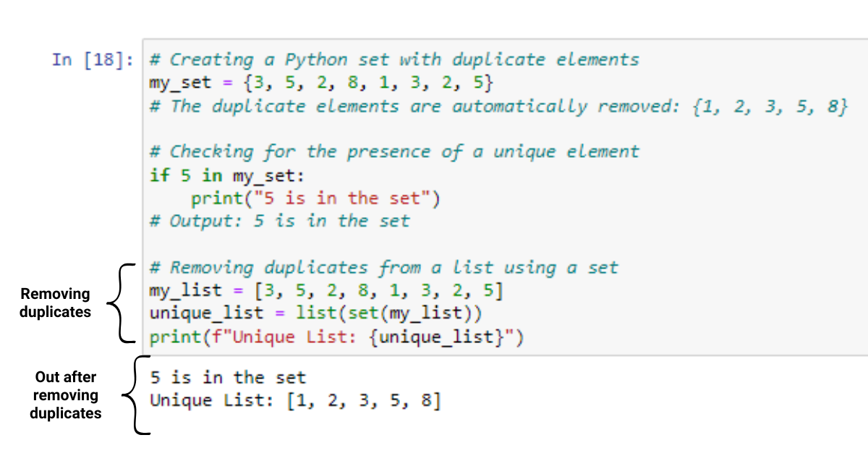The width and height of the screenshot is (868, 456).
Task: Click the my_set assignment code line
Action: click(x=321, y=83)
